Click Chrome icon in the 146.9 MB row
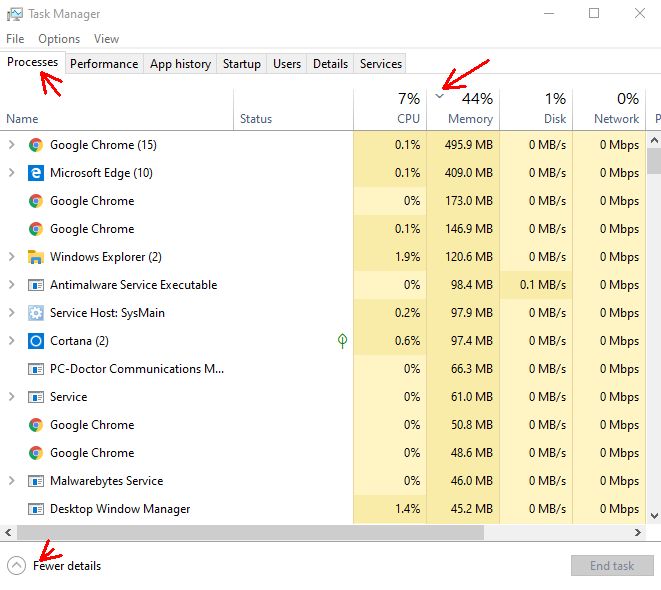 [36, 229]
